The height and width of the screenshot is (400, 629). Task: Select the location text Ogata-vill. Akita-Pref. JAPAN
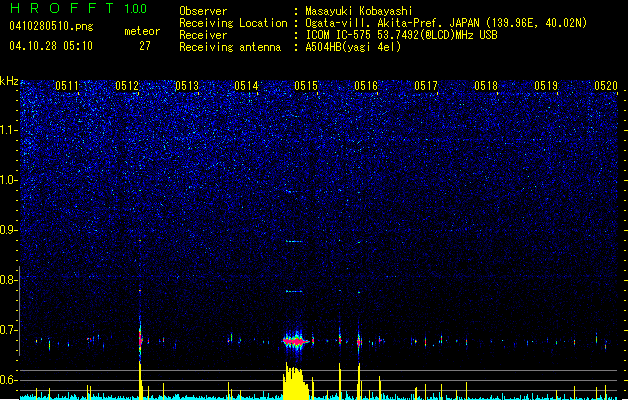click(392, 23)
